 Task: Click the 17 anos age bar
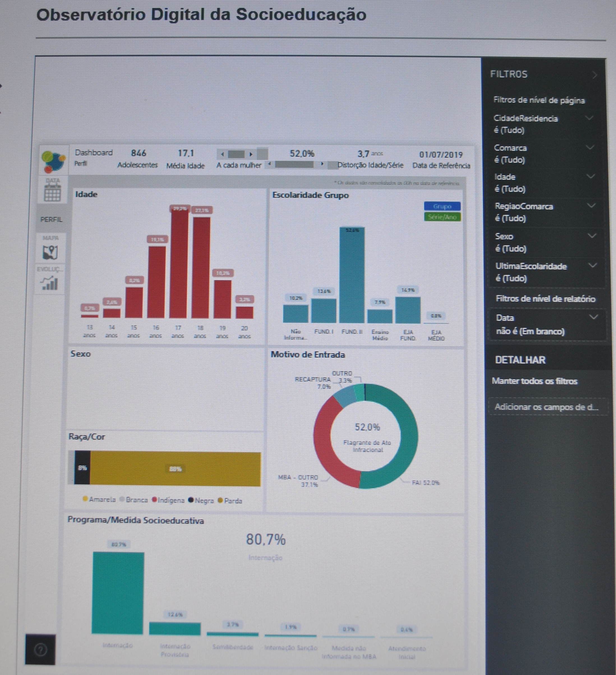(x=179, y=265)
